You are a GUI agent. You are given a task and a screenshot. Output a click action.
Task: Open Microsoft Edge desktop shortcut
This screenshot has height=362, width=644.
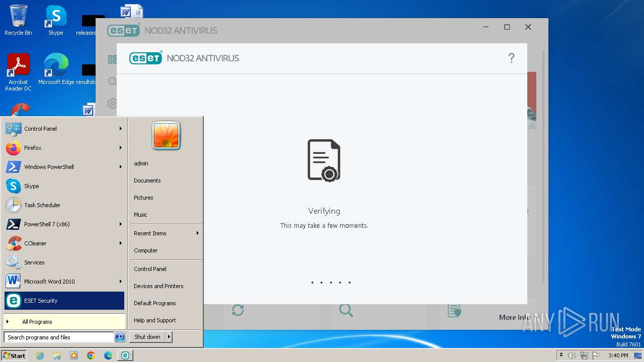(x=56, y=69)
